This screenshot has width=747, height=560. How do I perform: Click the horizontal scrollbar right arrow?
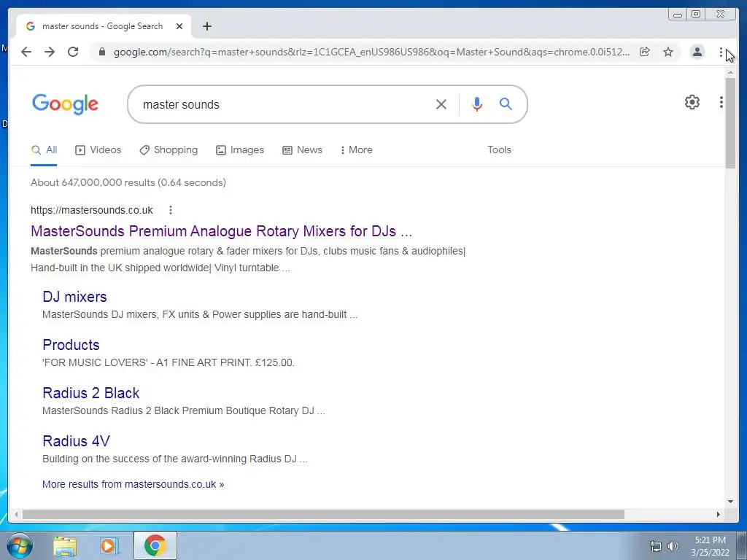pyautogui.click(x=719, y=514)
